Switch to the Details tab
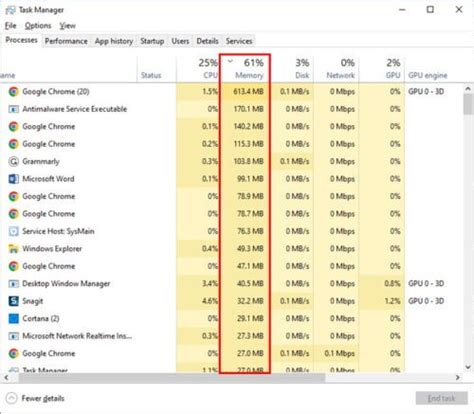The height and width of the screenshot is (414, 474). [207, 41]
